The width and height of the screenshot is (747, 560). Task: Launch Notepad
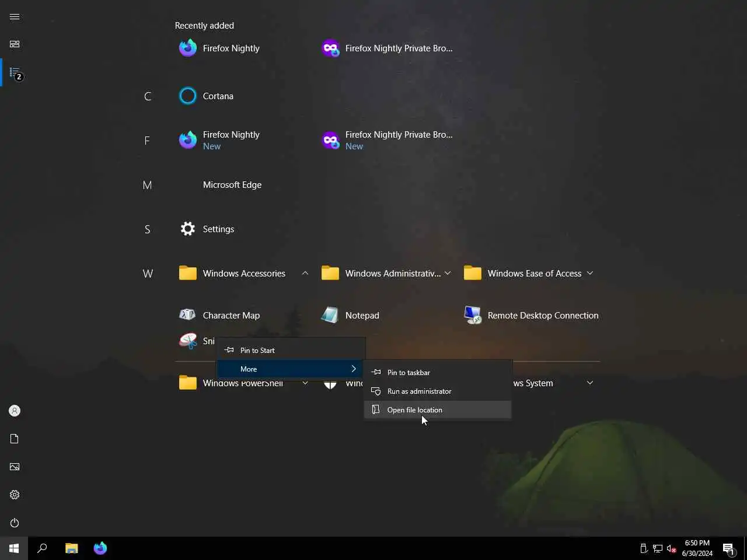[x=351, y=316]
